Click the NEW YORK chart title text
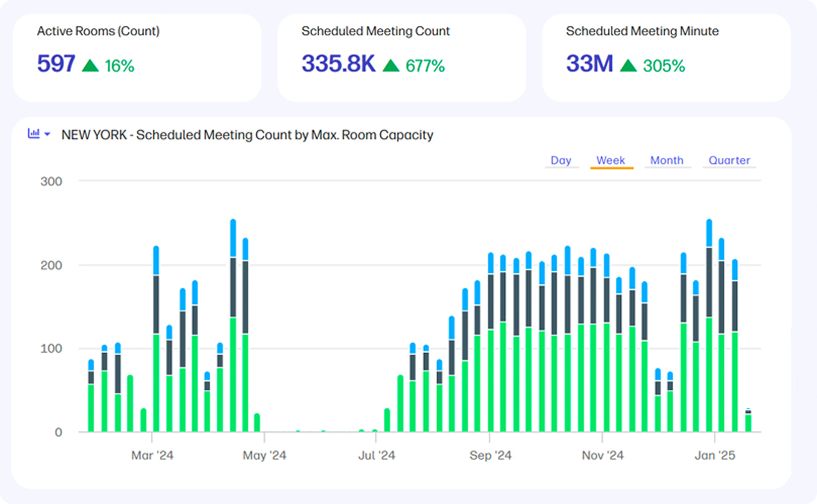817x504 pixels. 247,135
